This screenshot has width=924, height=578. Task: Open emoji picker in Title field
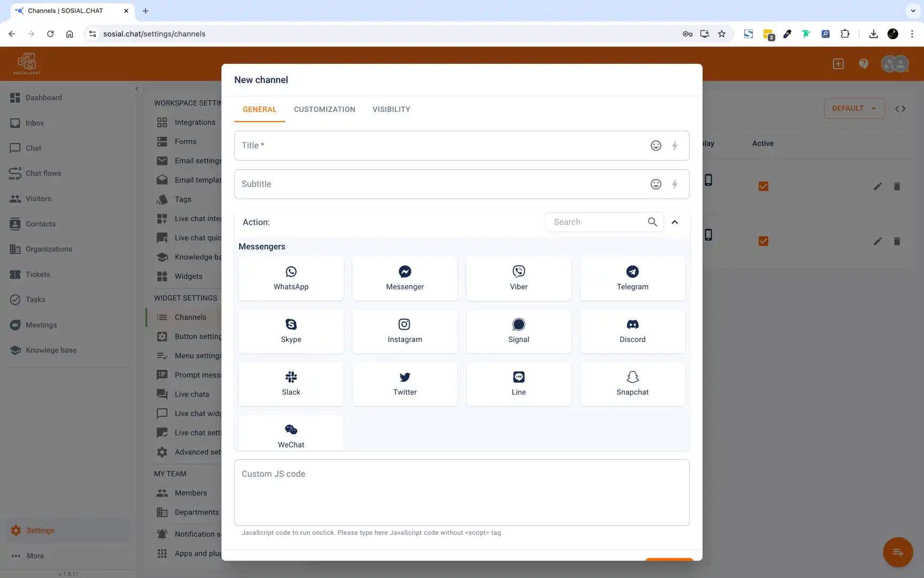656,146
